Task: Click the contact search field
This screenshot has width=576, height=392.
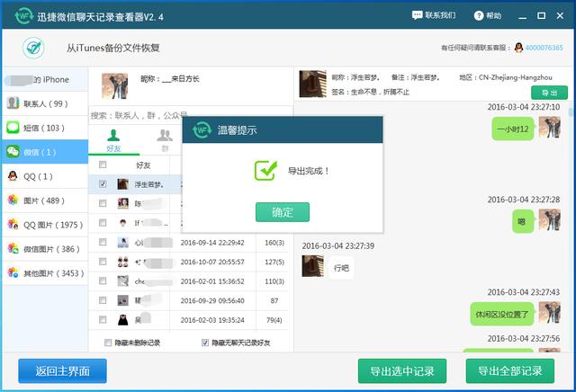Action: (191, 115)
